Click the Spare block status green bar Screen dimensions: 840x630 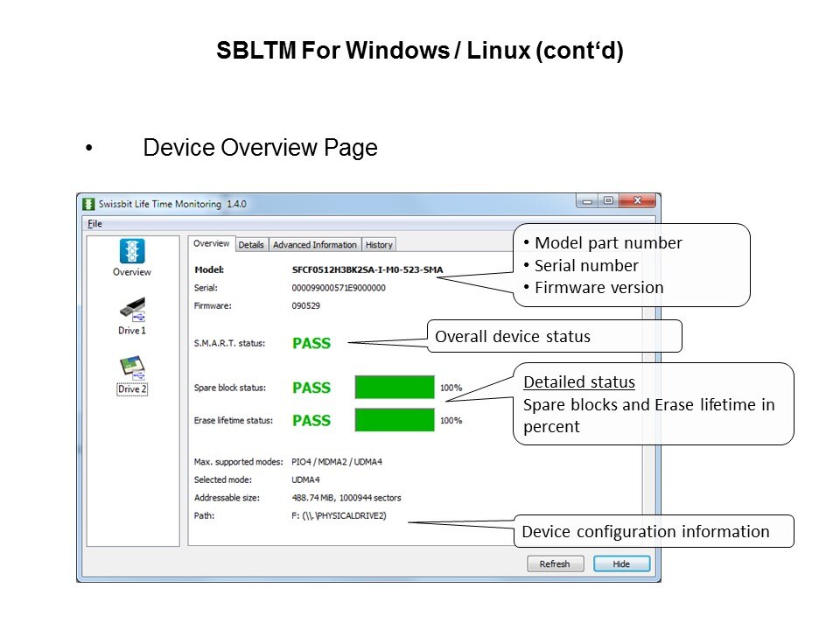[x=395, y=388]
